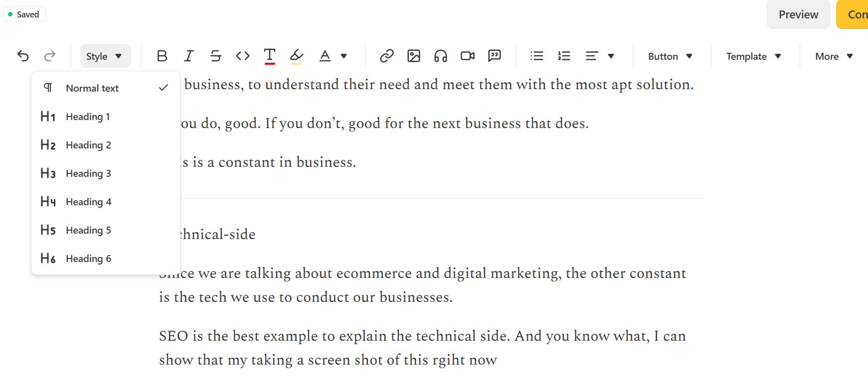The height and width of the screenshot is (390, 868).
Task: Click the line ending 'screen shot of this rgiht now'
Action: point(328,360)
